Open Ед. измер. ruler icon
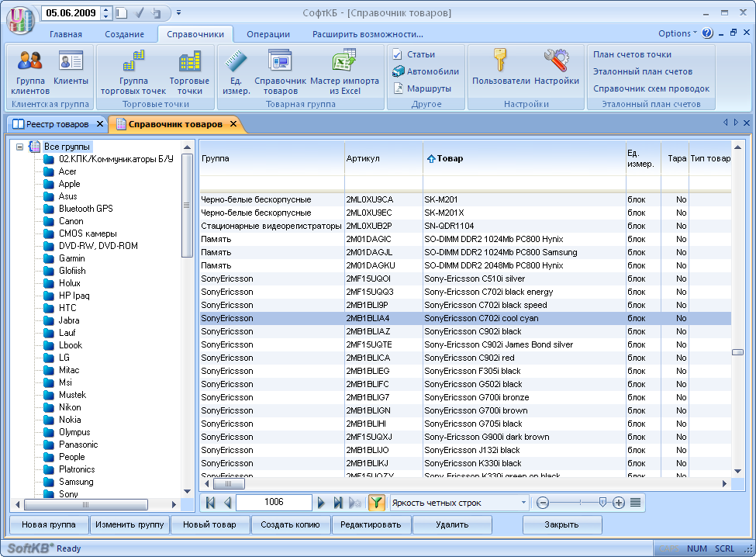 236,72
